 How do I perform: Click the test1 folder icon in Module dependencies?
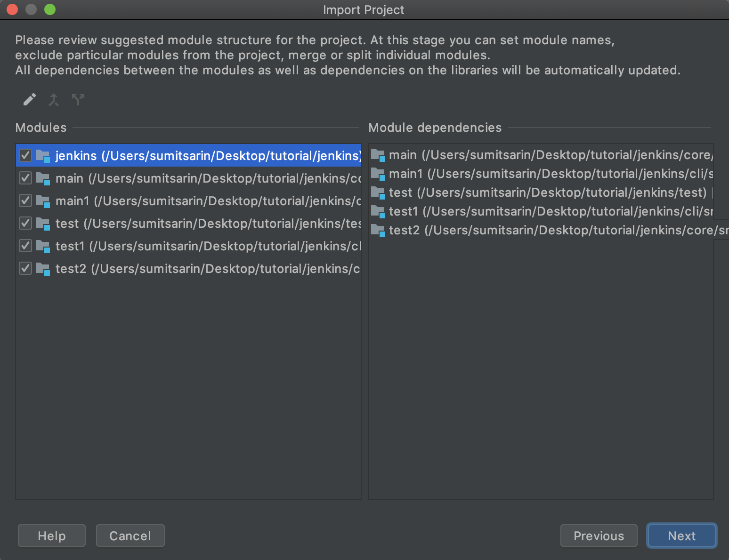click(x=378, y=211)
